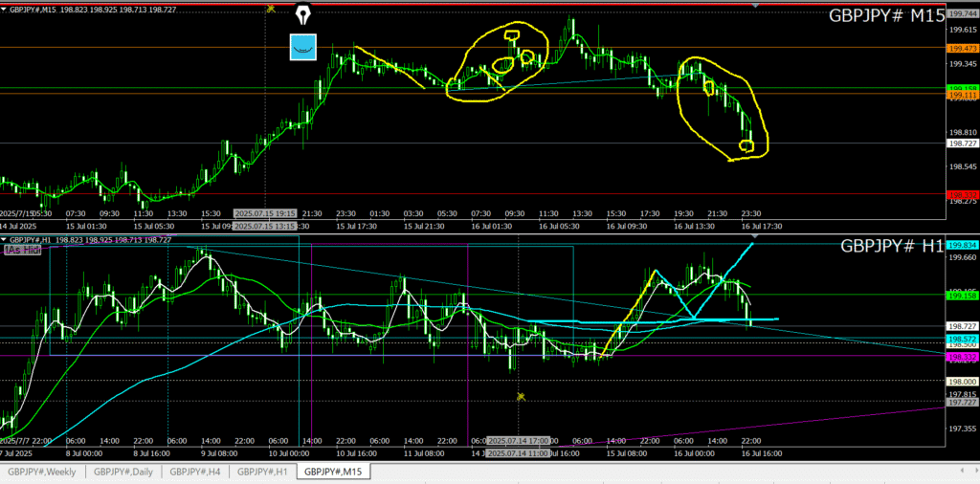Click the 2025.07.15 13:15 time label
980x484 pixels.
coord(265,226)
